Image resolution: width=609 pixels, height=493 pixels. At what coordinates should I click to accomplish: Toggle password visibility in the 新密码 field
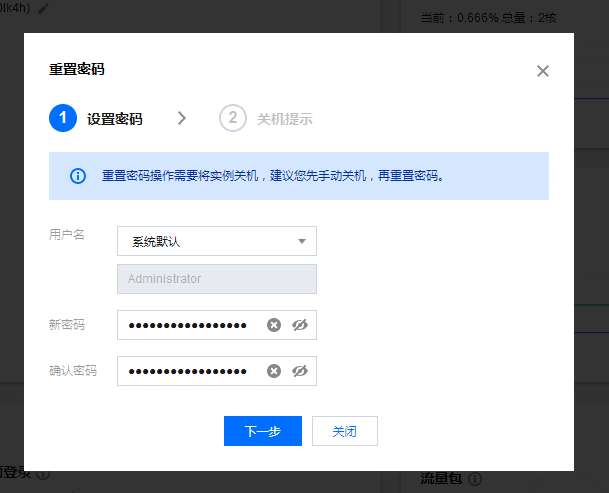pyautogui.click(x=299, y=325)
